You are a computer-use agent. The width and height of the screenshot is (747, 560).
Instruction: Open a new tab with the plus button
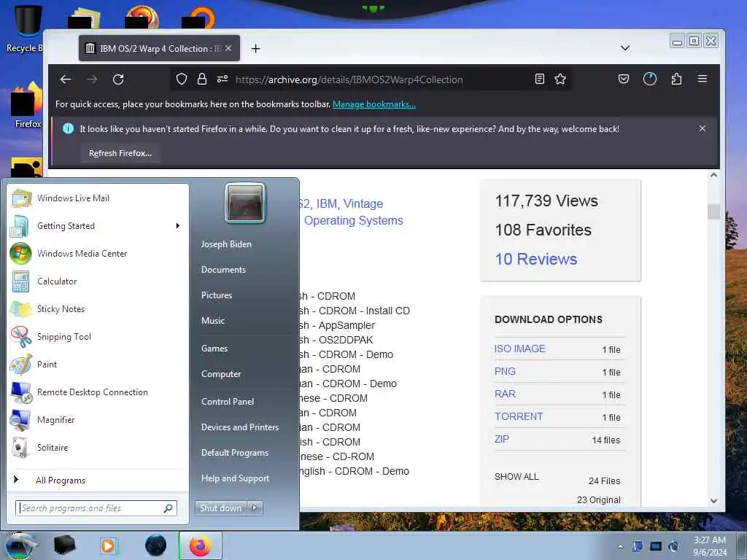tap(256, 49)
